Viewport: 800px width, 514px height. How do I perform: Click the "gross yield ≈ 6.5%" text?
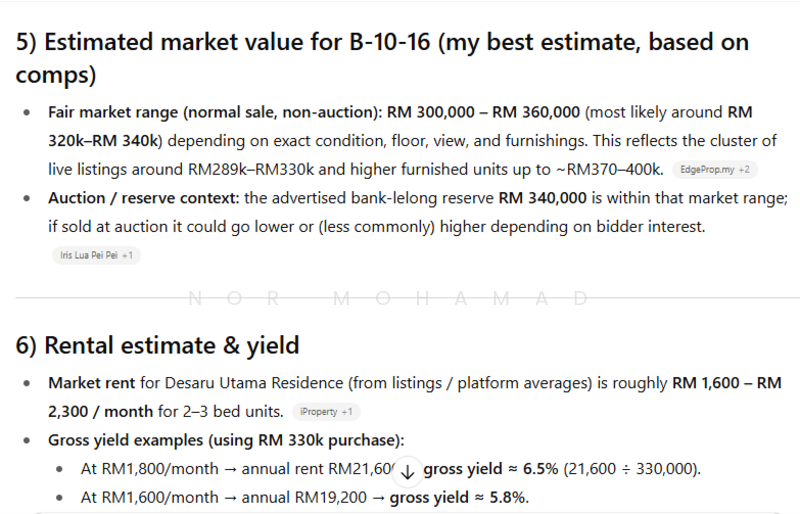pos(489,469)
